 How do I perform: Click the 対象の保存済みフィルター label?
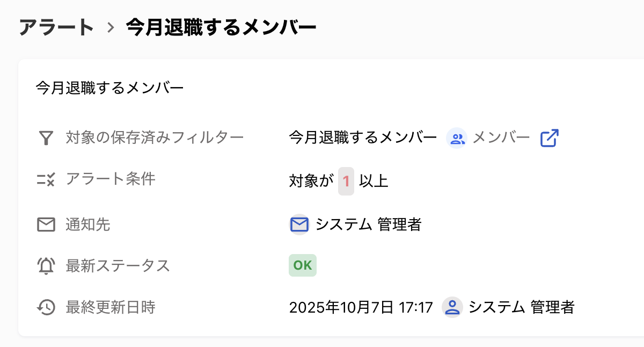(155, 138)
